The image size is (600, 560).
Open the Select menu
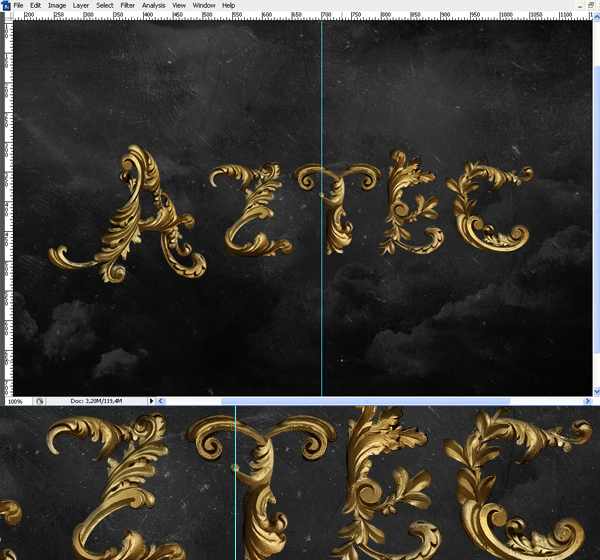click(x=105, y=5)
